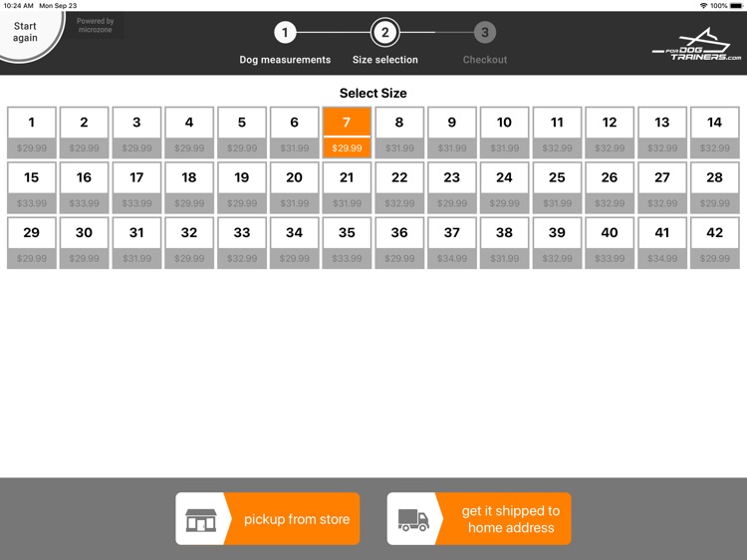The image size is (747, 560).
Task: Click the delivery truck icon
Action: pos(413,520)
